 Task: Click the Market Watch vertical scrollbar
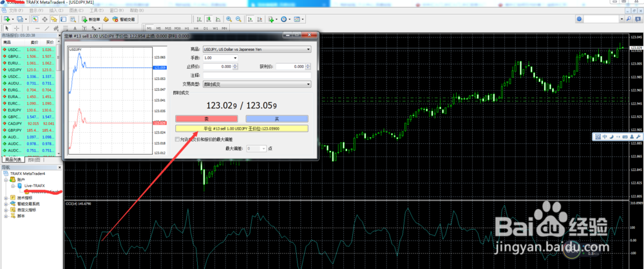click(59, 97)
